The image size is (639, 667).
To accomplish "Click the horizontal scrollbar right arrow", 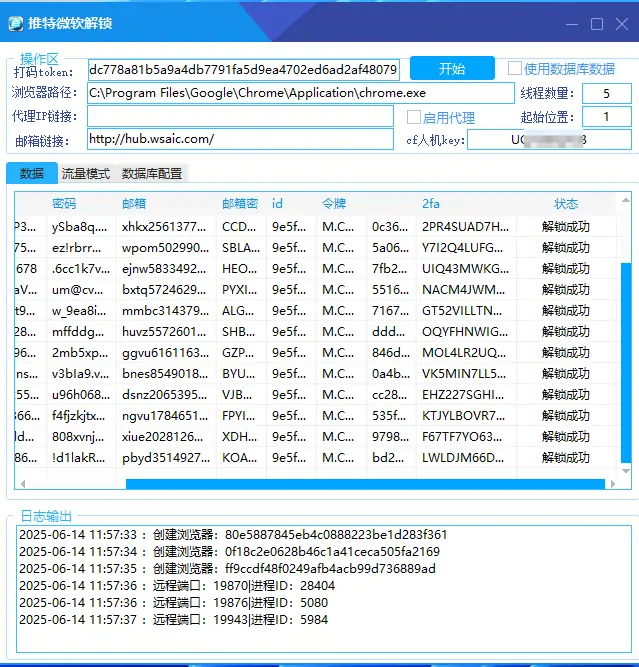I will coord(613,484).
